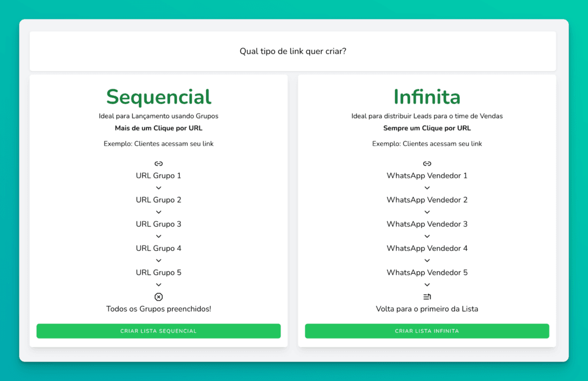Expand the arrow under URL Grupo 2

point(158,212)
